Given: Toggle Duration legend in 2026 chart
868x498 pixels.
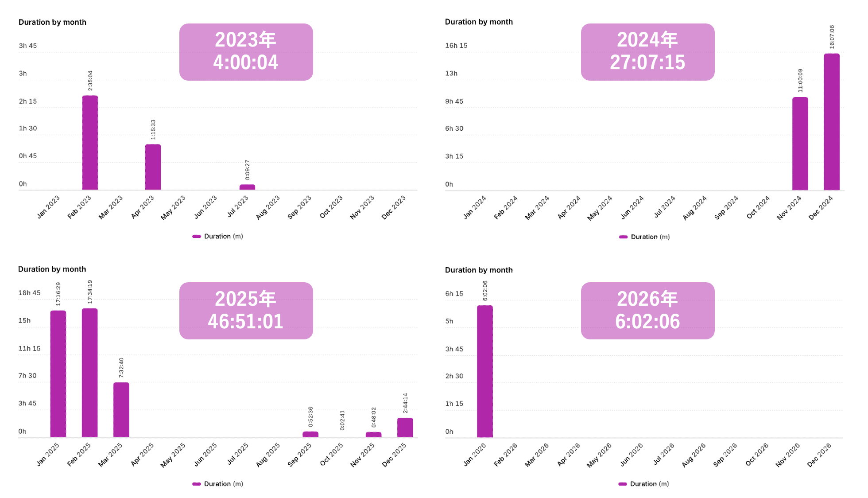Looking at the screenshot, I should pyautogui.click(x=643, y=484).
